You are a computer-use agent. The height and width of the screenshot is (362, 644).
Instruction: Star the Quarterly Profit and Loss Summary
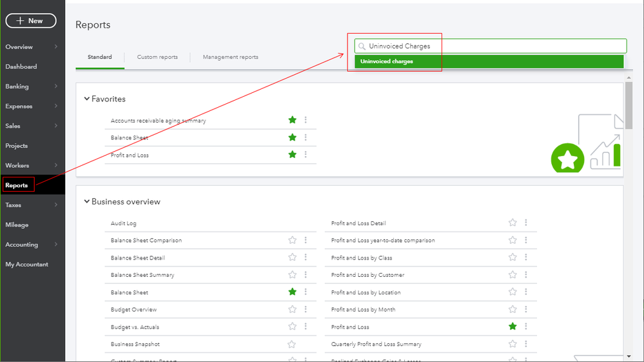(x=512, y=344)
